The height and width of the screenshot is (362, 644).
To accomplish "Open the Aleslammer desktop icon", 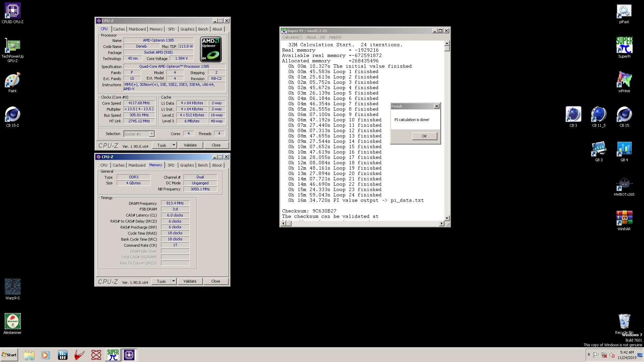I will (12, 324).
